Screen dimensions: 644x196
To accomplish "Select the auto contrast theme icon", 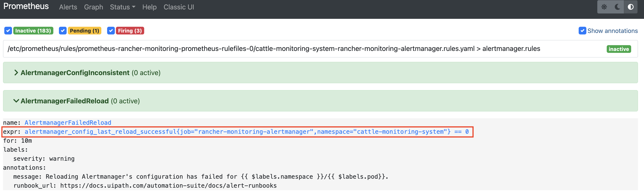I will pyautogui.click(x=631, y=7).
